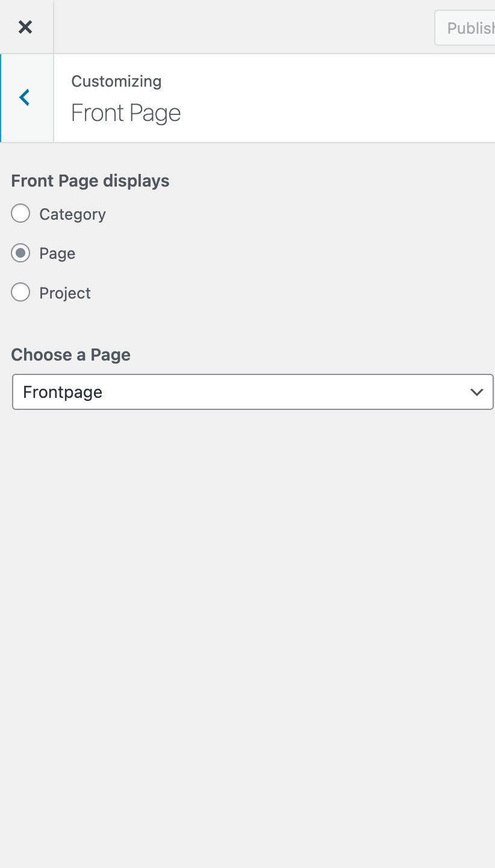
Task: Click the back arrow to exit Front Page section
Action: [x=25, y=97]
